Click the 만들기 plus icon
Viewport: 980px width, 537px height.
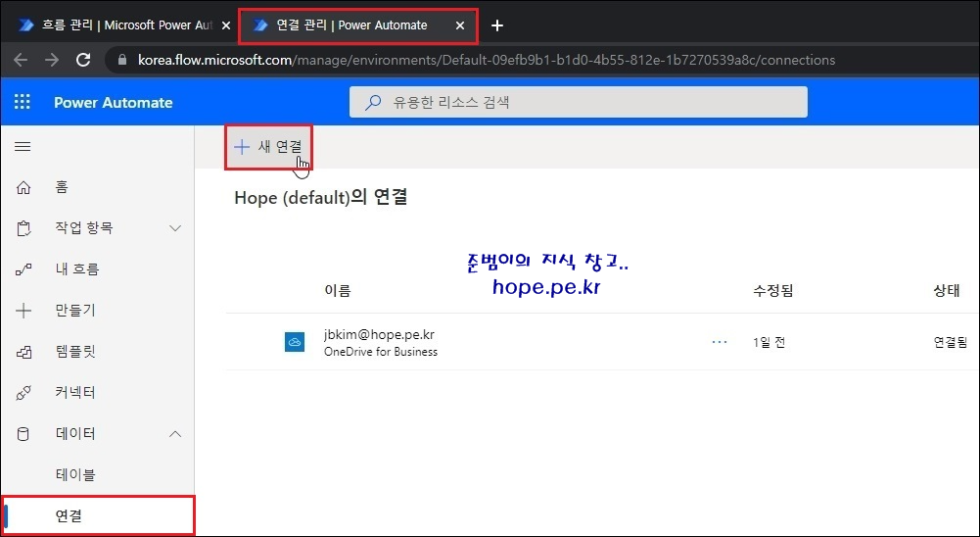[23, 311]
